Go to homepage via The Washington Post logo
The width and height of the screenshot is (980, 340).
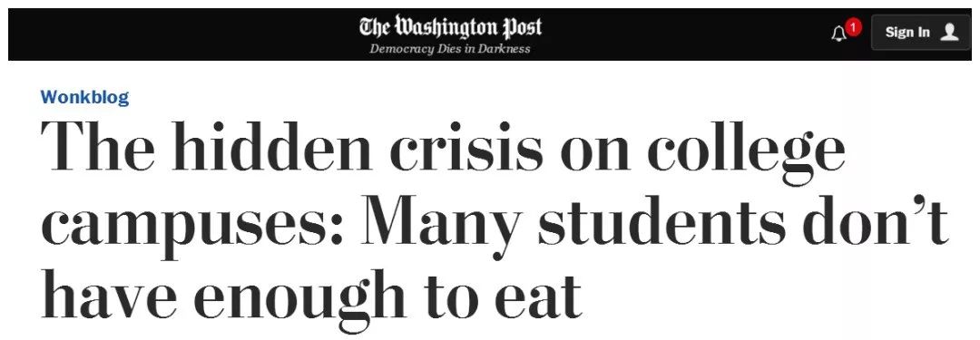(450, 27)
